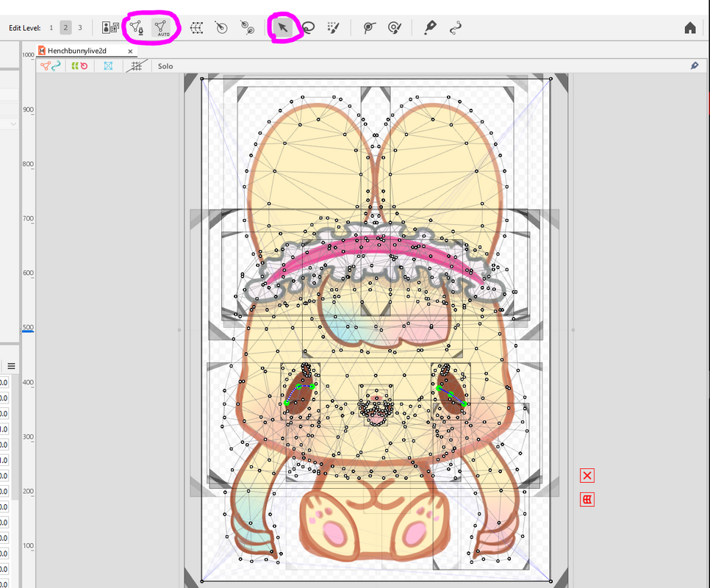710x588 pixels.
Task: Toggle the grid display in canvas bar
Action: 135,66
